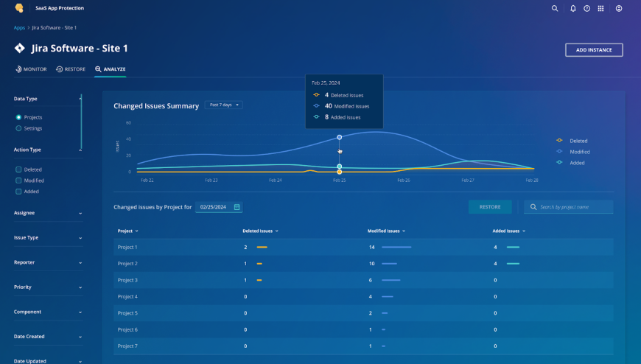Click the SaaS App Protection logo icon

pos(19,8)
